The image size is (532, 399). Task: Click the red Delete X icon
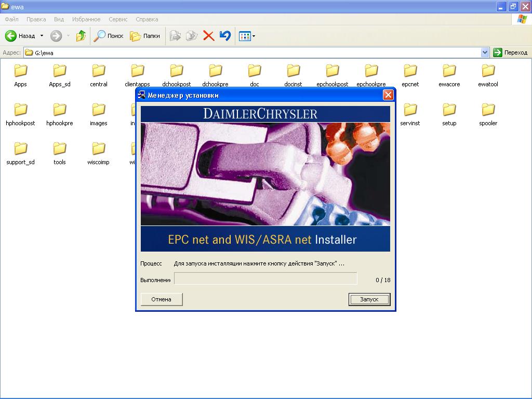[x=209, y=36]
